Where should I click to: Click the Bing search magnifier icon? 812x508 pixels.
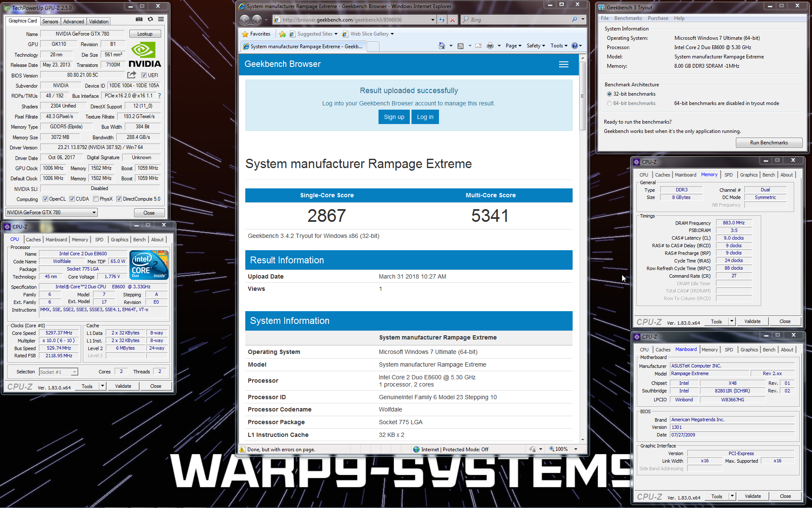point(574,19)
